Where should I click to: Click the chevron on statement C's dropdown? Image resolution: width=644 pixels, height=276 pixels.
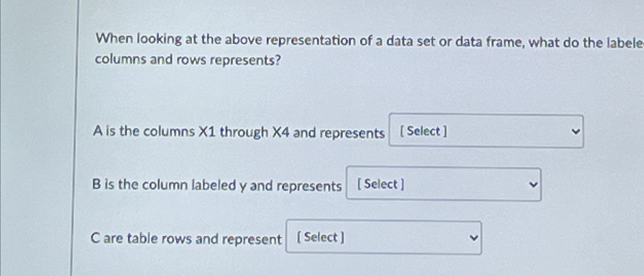474,237
